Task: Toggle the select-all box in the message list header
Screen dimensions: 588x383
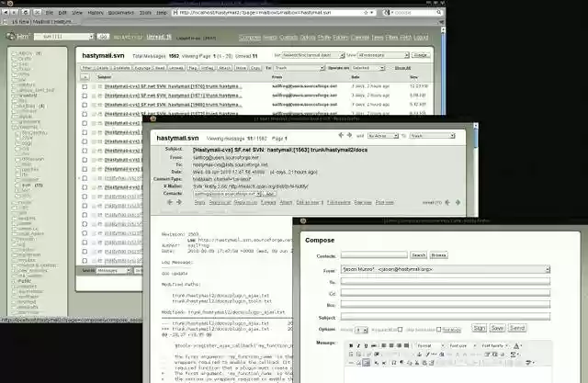Action: 85,77
